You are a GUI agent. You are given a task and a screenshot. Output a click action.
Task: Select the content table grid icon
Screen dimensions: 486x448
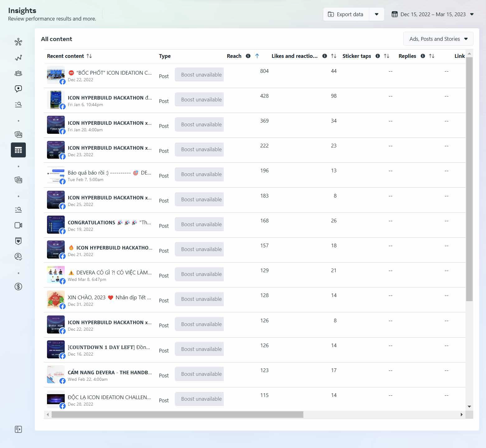tap(18, 150)
